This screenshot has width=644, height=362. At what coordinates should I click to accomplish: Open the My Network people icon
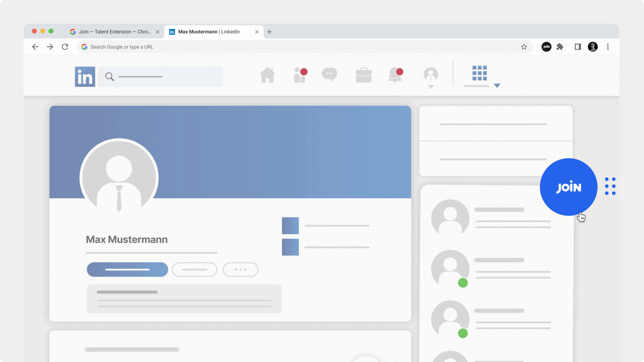(300, 75)
